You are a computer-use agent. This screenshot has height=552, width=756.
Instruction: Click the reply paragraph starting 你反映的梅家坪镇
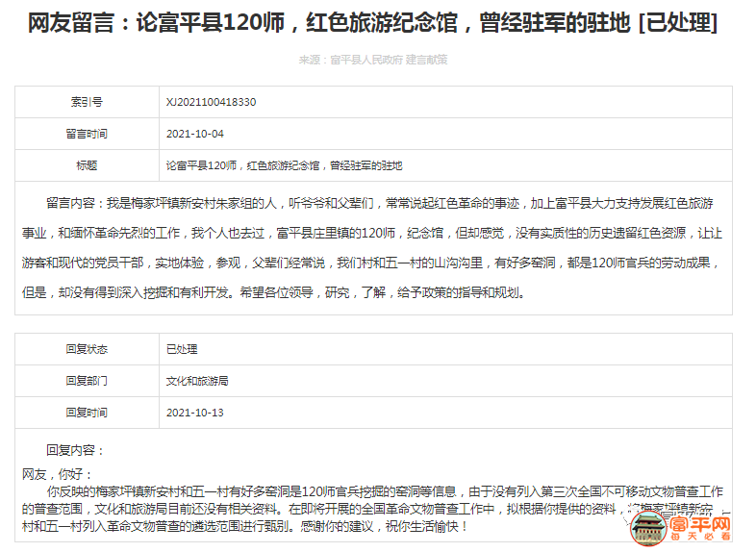(x=372, y=509)
